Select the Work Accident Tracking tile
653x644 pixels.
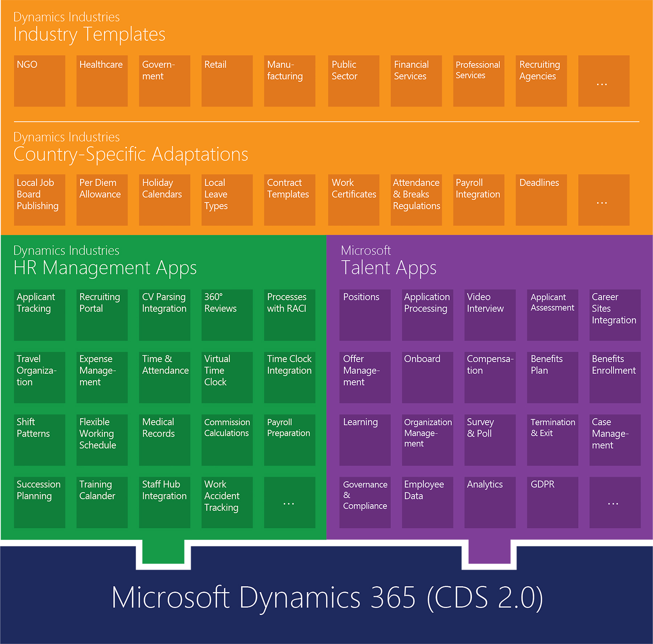(227, 503)
